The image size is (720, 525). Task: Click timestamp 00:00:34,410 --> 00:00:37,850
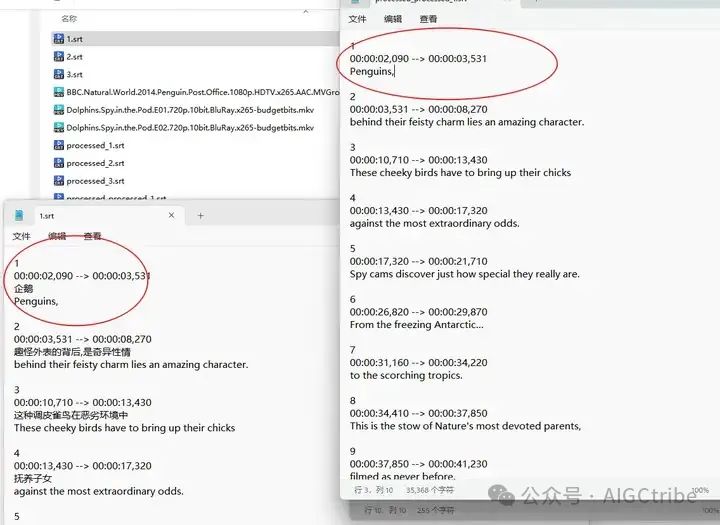pos(418,413)
